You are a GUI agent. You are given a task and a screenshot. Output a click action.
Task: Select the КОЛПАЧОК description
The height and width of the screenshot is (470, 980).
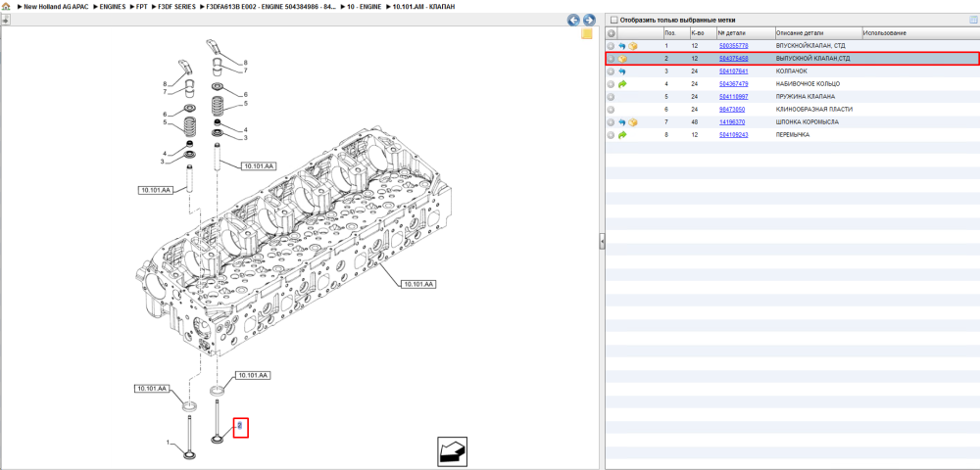(x=791, y=71)
